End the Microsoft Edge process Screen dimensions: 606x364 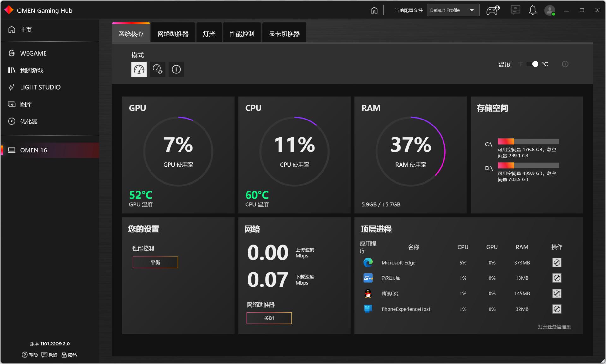pyautogui.click(x=557, y=262)
